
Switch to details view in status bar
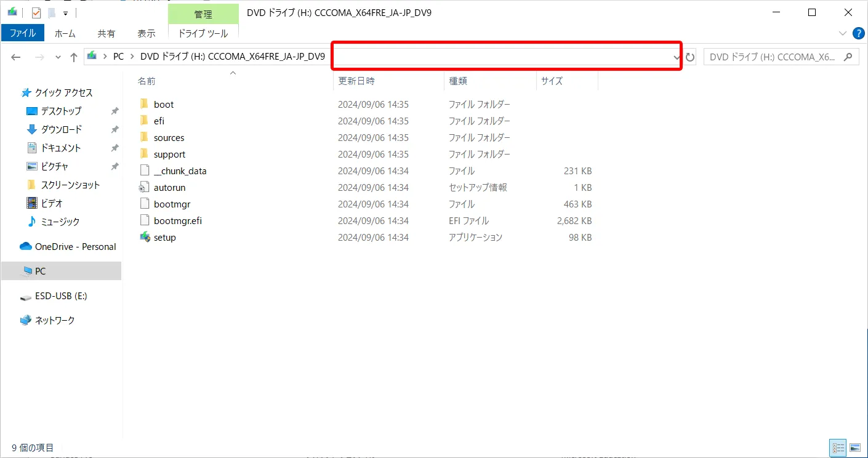838,448
